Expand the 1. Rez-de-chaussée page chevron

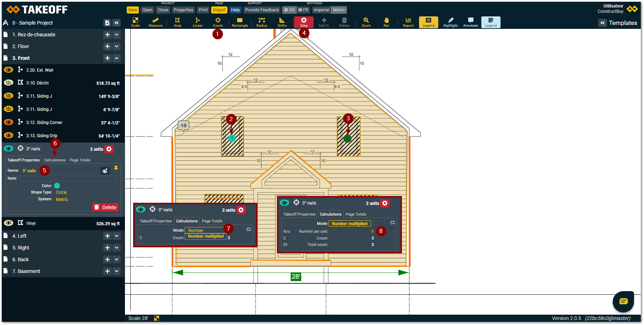(117, 35)
